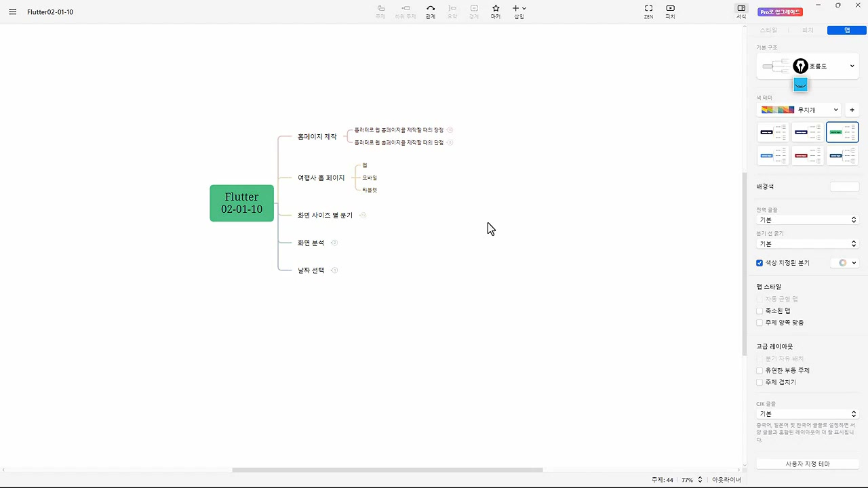Open the CJK 글꼴 dropdown
This screenshot has width=868, height=488.
[x=807, y=414]
